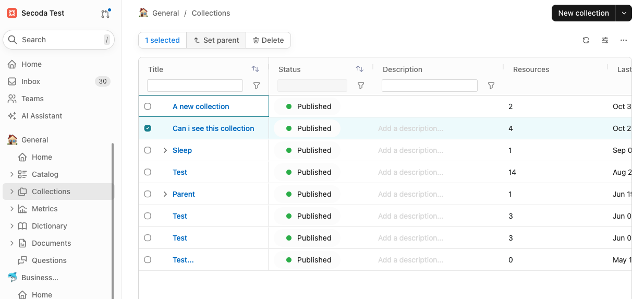Uncheck the 'Can i see this collection' checkbox
The width and height of the screenshot is (644, 299).
(148, 128)
